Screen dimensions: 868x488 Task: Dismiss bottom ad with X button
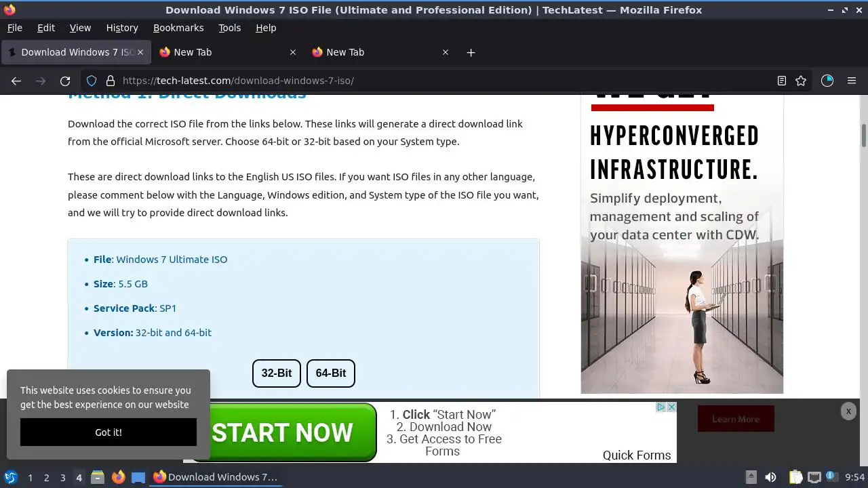[848, 411]
